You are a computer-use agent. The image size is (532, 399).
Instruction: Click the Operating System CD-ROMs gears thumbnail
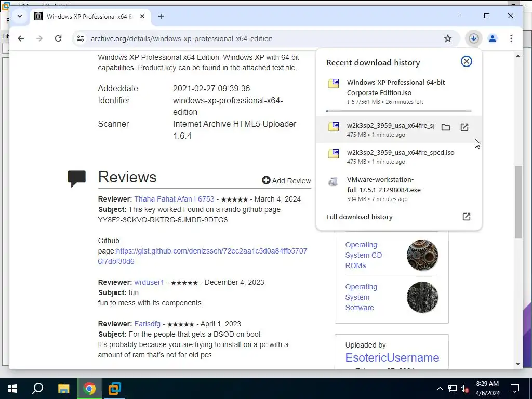coord(422,255)
